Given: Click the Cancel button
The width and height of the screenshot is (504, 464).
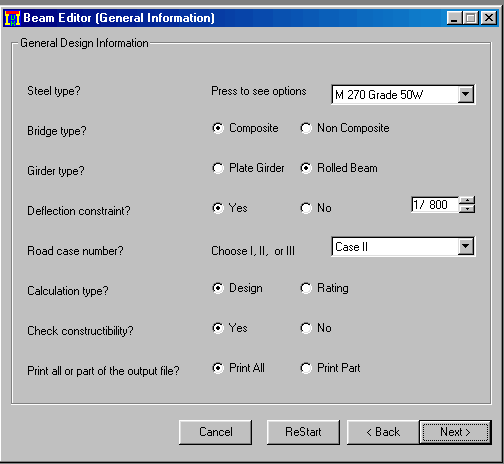Looking at the screenshot, I should pos(216,432).
